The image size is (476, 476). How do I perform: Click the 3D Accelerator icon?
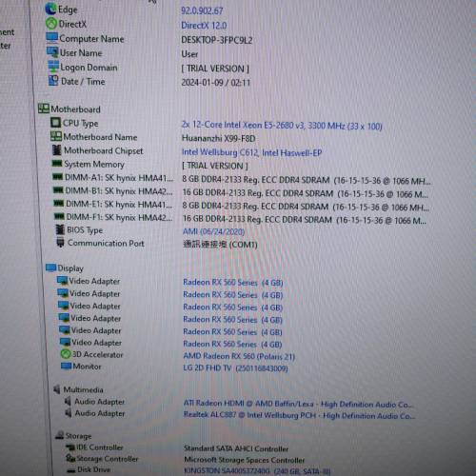pyautogui.click(x=66, y=354)
